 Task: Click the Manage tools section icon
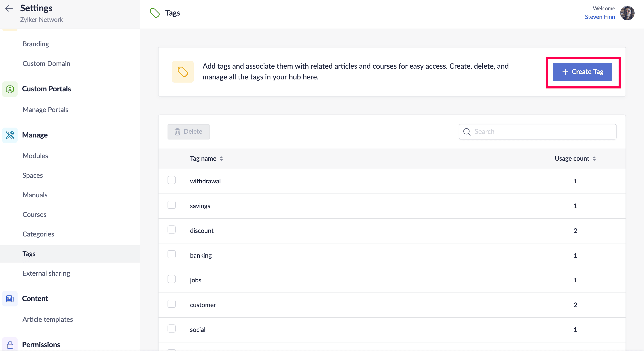tap(10, 135)
